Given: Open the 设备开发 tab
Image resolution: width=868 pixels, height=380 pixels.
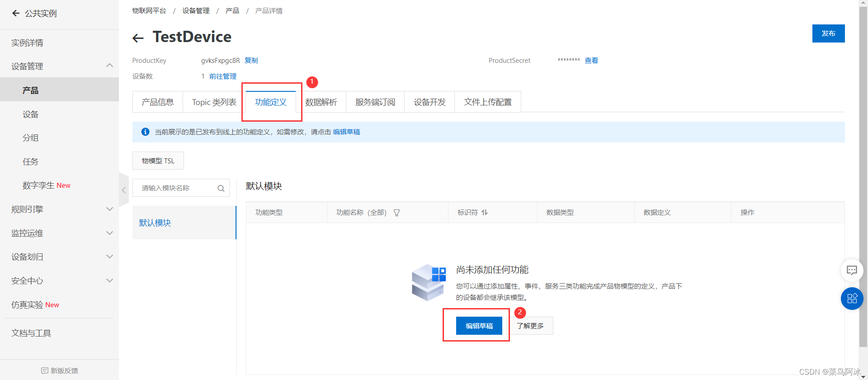Looking at the screenshot, I should pos(429,102).
